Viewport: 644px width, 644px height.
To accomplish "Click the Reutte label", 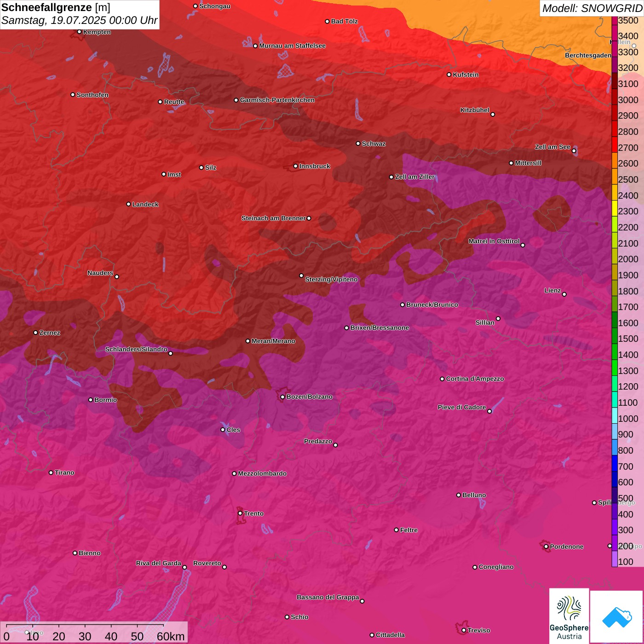I will click(x=174, y=102).
